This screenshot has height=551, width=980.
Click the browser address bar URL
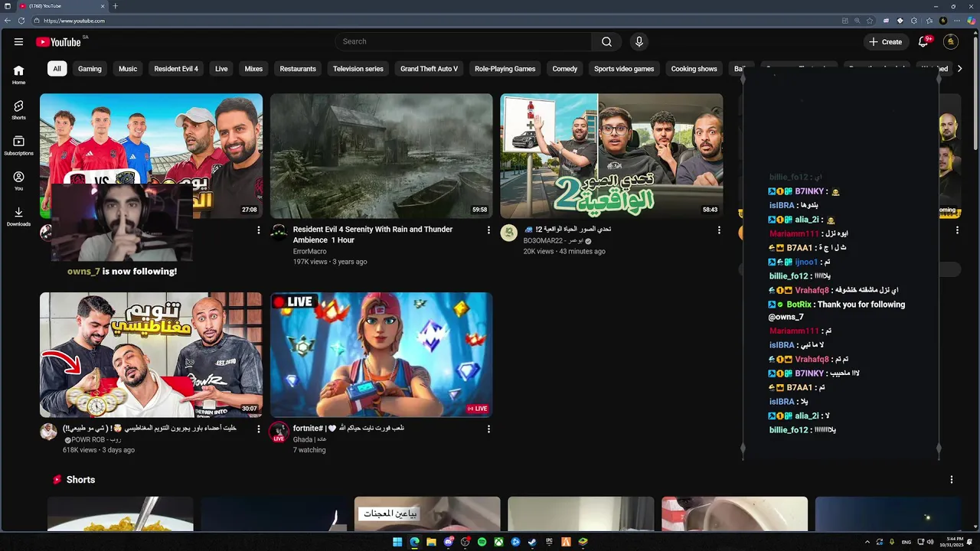click(74, 21)
